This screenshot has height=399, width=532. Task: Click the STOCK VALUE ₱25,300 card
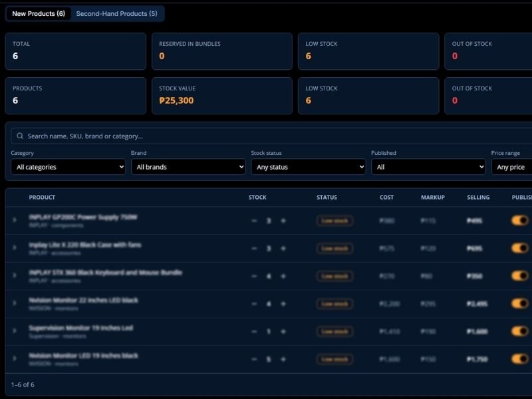(x=222, y=96)
